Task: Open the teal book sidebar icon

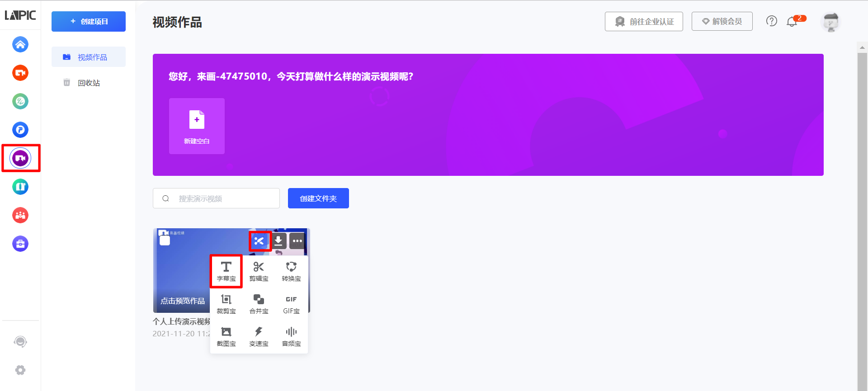Action: coord(20,187)
